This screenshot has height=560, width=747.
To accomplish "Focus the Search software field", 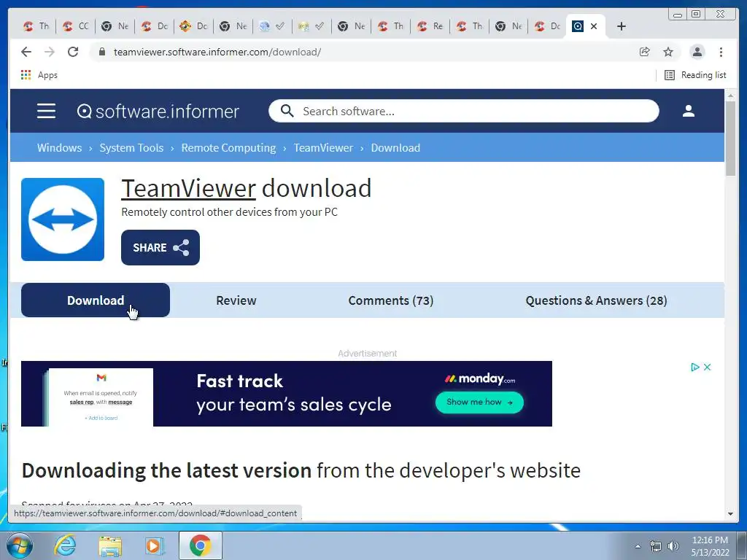I will point(463,111).
